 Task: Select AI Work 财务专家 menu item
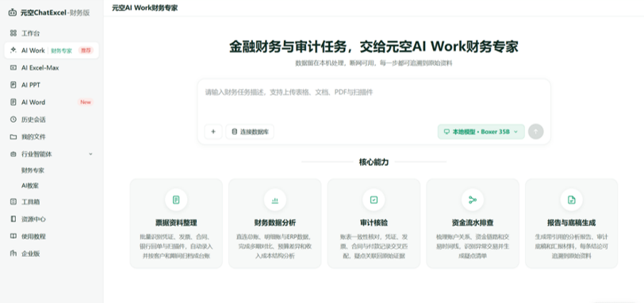[x=52, y=51]
